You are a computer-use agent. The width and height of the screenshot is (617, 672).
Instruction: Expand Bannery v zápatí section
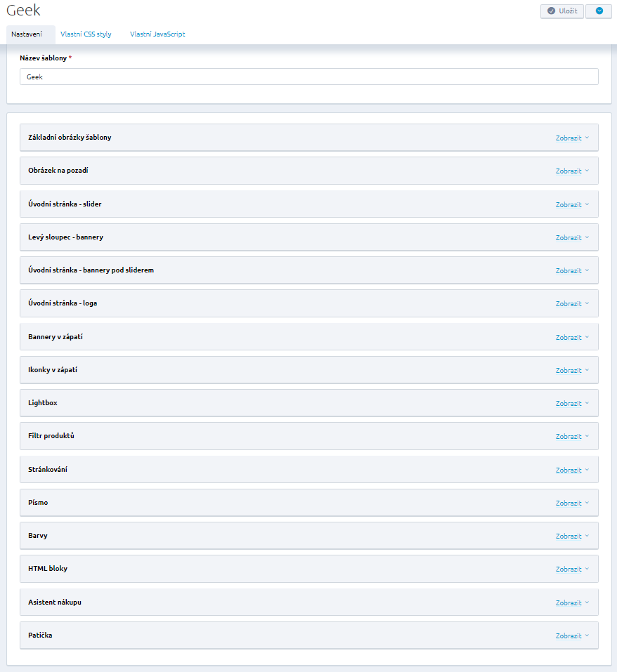coord(571,338)
